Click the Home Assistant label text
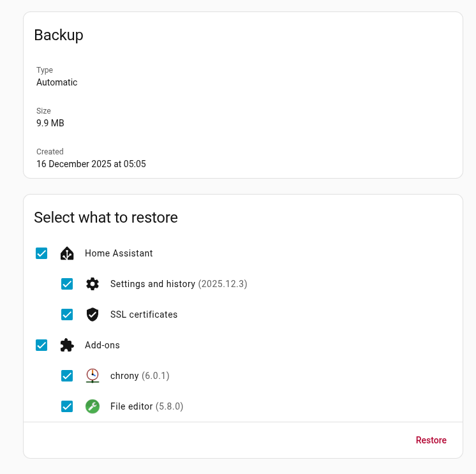The width and height of the screenshot is (476, 474). (119, 253)
